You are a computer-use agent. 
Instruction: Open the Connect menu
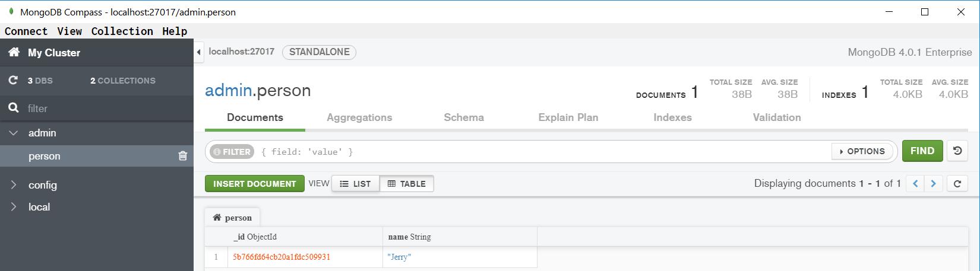pyautogui.click(x=26, y=31)
